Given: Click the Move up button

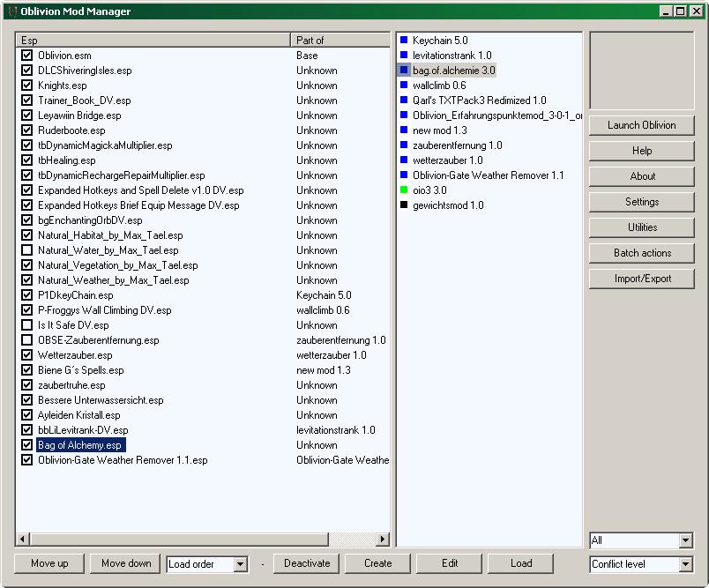Looking at the screenshot, I should pyautogui.click(x=49, y=563).
